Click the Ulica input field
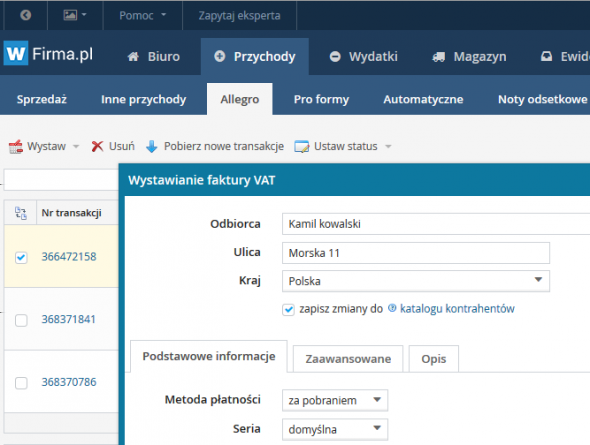This screenshot has width=590, height=445. point(416,253)
